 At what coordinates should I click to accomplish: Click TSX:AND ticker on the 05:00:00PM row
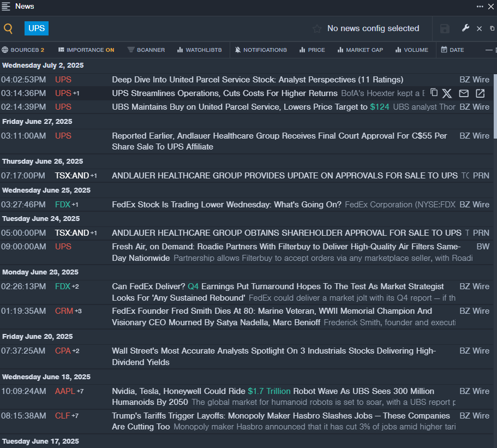pyautogui.click(x=72, y=233)
